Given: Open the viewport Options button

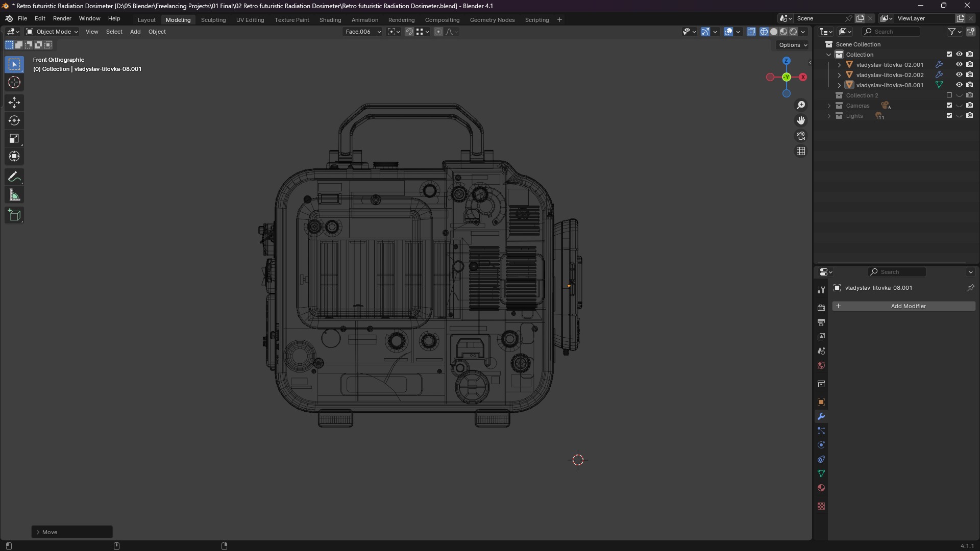Looking at the screenshot, I should tap(793, 45).
